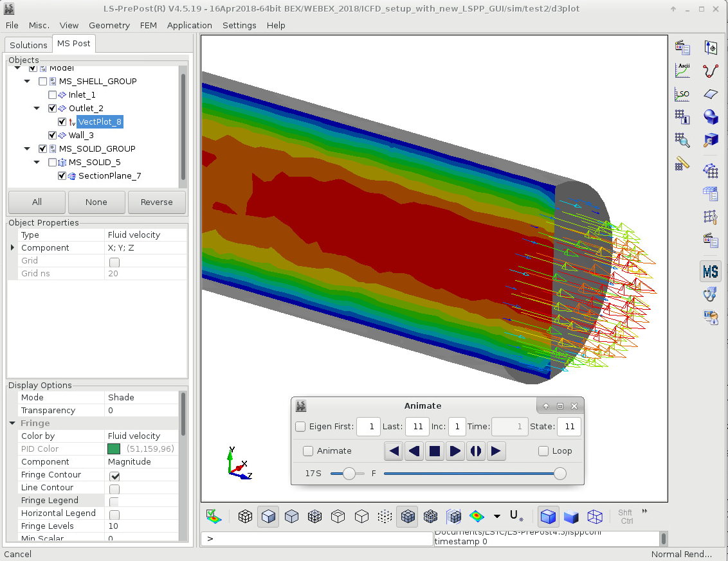Select the LSO tool on right toolbar

[682, 94]
